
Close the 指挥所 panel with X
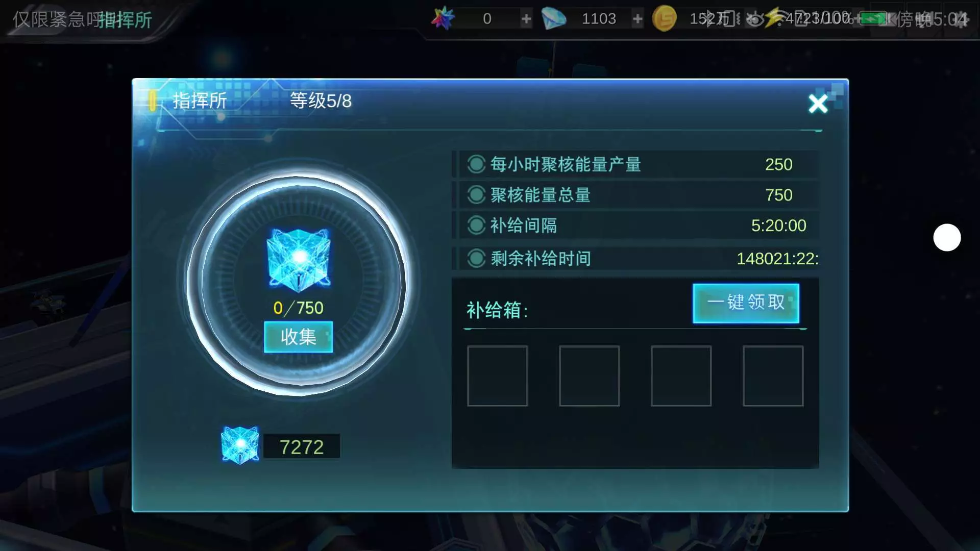coord(818,104)
